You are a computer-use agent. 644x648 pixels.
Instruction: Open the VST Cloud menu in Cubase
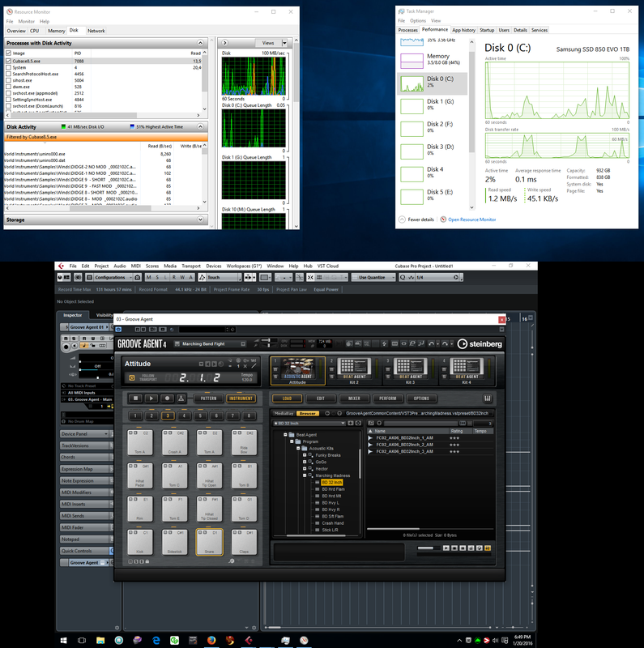click(x=328, y=266)
